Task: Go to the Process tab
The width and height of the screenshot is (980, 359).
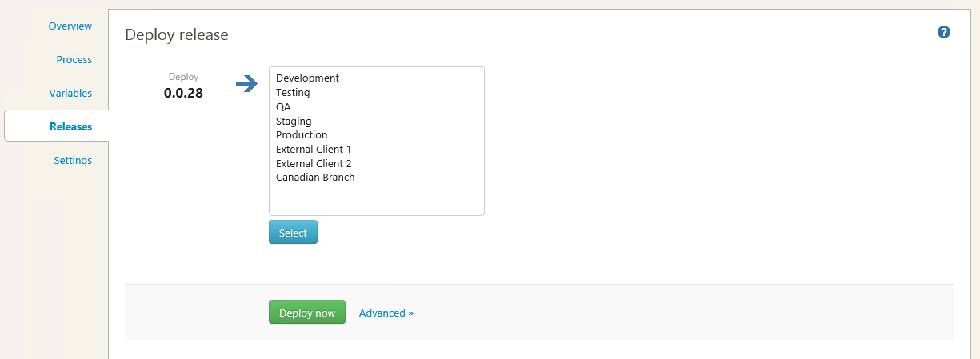Action: click(74, 60)
